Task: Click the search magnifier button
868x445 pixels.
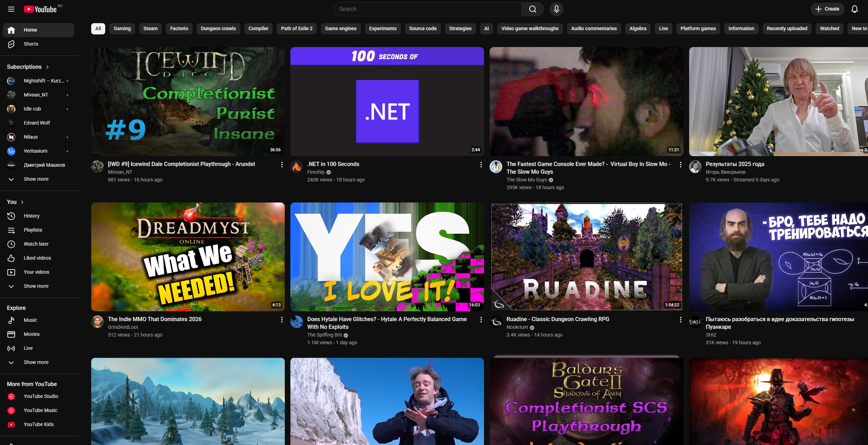Action: coord(532,9)
